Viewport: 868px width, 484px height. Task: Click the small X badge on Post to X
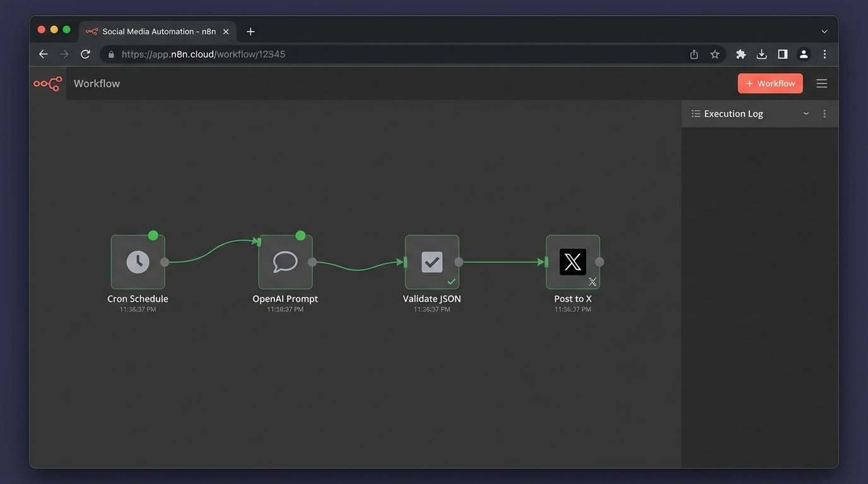coord(592,282)
